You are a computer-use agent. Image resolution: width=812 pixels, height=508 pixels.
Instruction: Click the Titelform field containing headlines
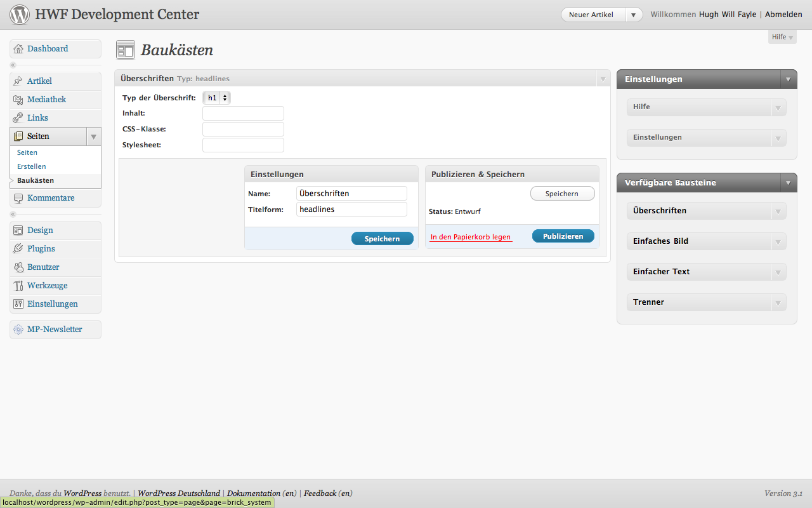(351, 210)
